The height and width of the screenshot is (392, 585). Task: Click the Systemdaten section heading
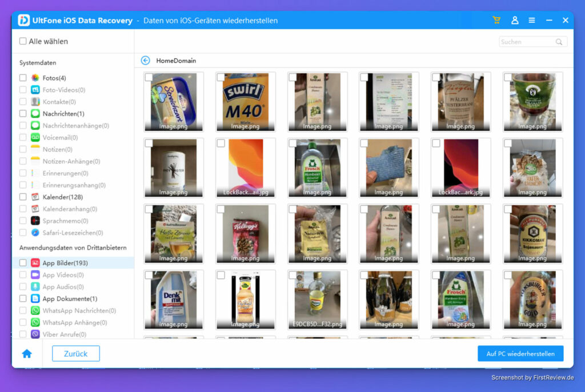coord(38,63)
